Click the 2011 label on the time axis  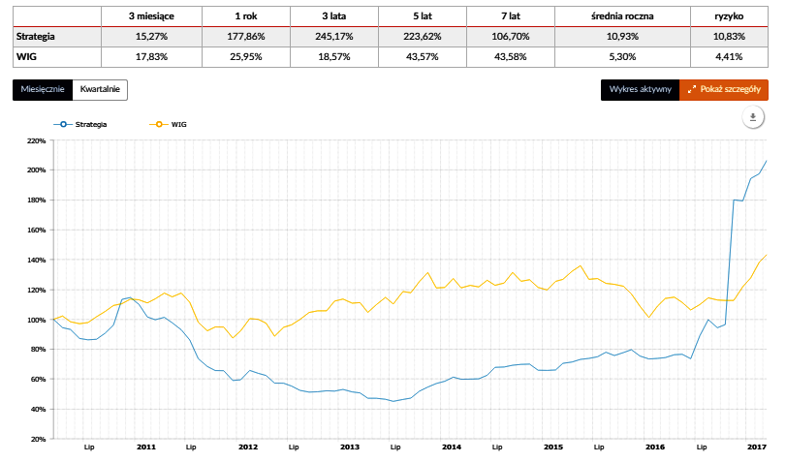[x=145, y=446]
